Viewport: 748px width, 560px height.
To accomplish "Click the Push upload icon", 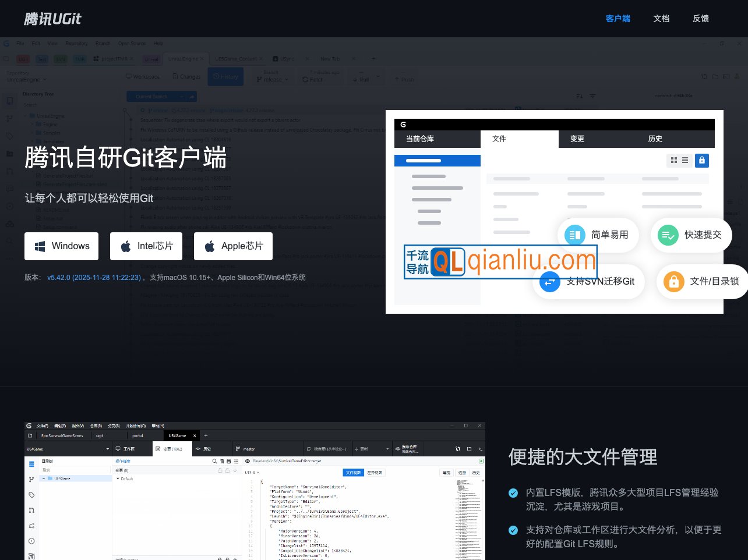I will 397,79.
